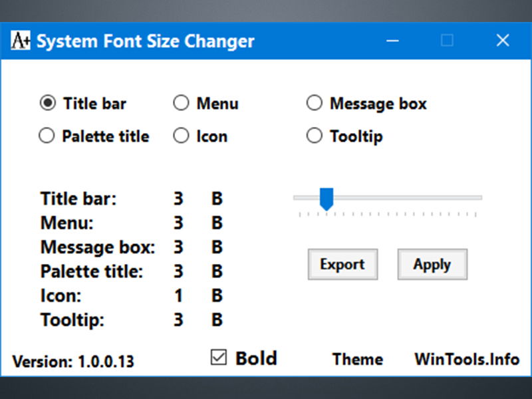This screenshot has width=532, height=399.
Task: Click the maximize window button
Action: click(x=447, y=41)
